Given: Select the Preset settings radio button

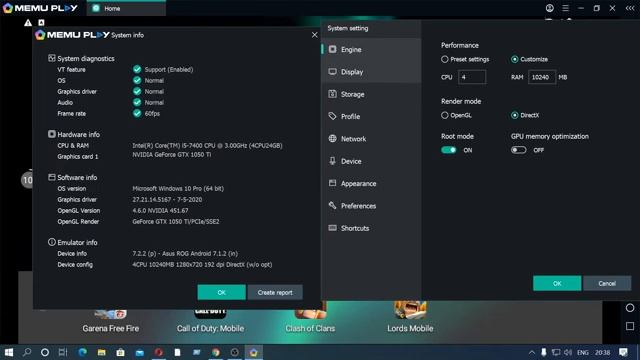Looking at the screenshot, I should click(444, 59).
